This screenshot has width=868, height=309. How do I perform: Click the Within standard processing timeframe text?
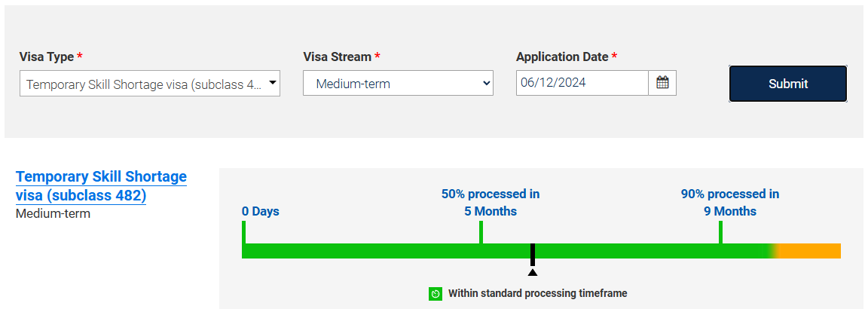[x=537, y=293]
